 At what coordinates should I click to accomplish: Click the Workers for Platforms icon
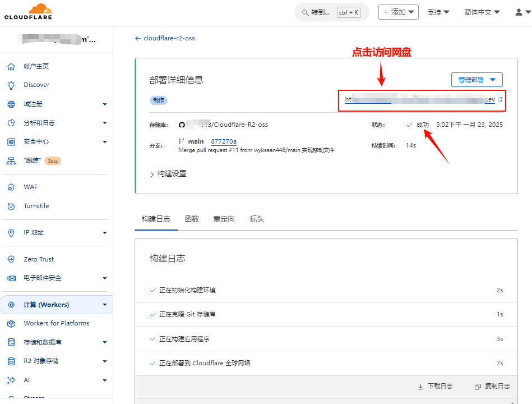click(11, 324)
